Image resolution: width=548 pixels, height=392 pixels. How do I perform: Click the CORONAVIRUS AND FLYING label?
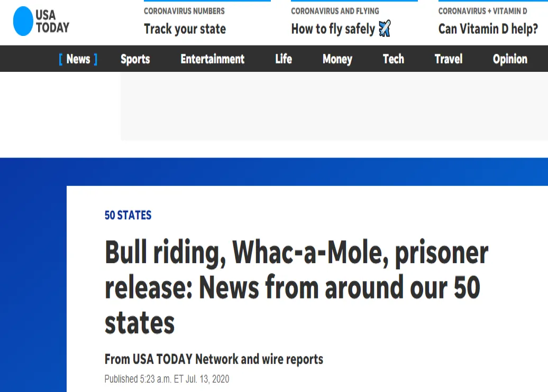pos(335,11)
